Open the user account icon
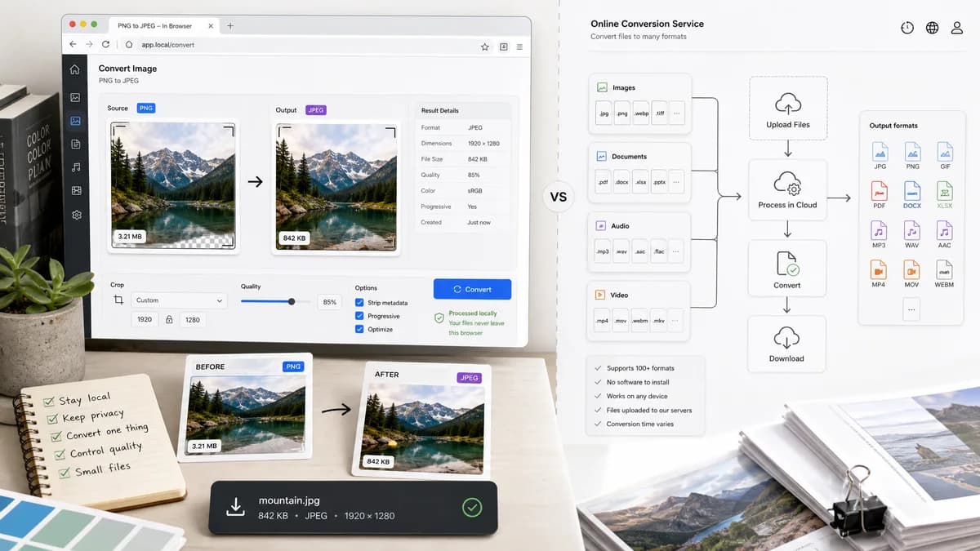Viewport: 980px width, 551px height. 957,28
